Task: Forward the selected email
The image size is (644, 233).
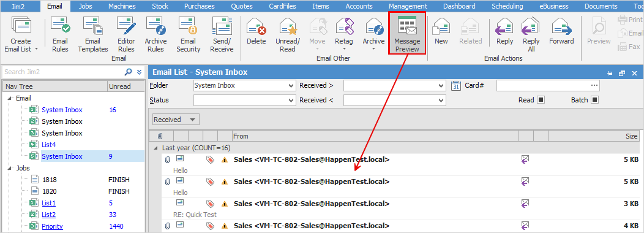Action: [x=561, y=31]
